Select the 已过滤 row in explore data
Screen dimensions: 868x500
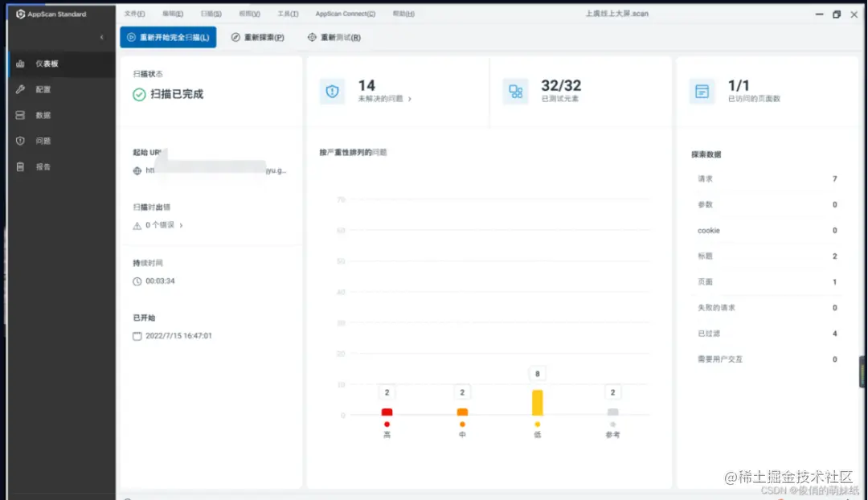pyautogui.click(x=768, y=334)
